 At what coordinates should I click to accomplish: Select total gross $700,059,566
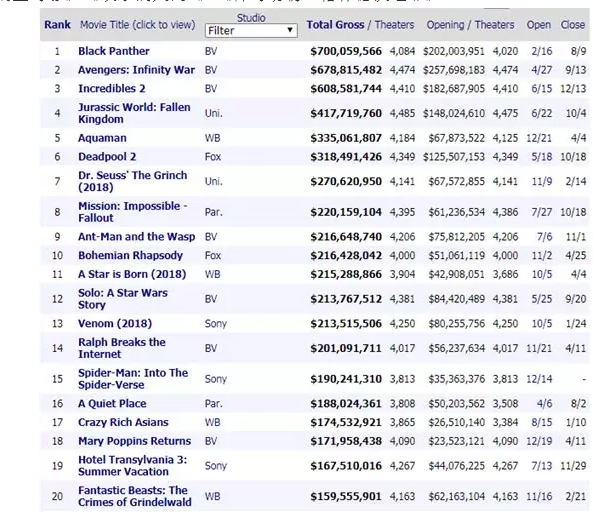pyautogui.click(x=346, y=51)
